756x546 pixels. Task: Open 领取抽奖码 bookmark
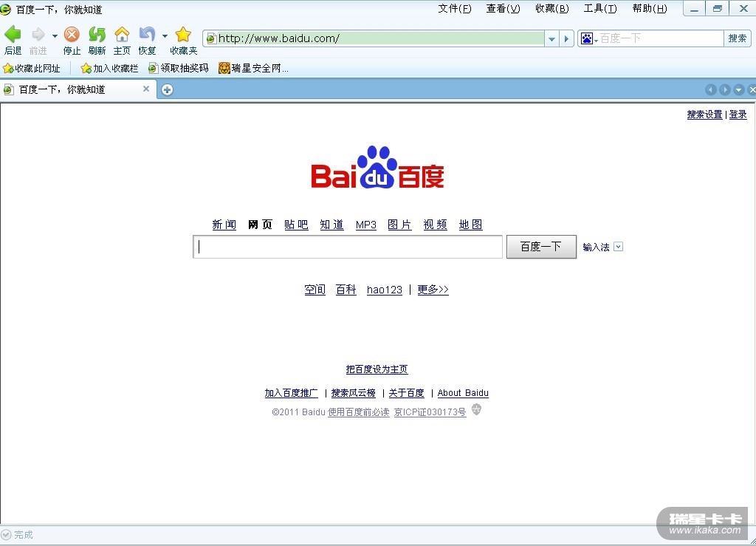(179, 69)
